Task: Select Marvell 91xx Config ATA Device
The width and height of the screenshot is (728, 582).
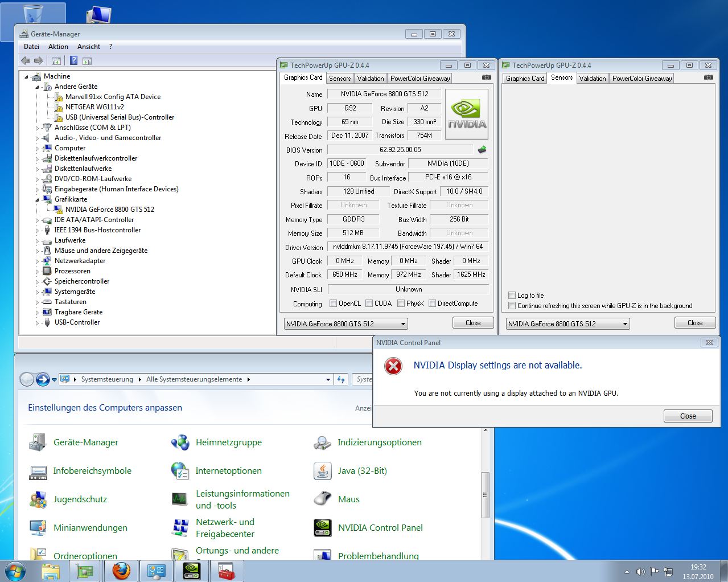Action: (113, 97)
